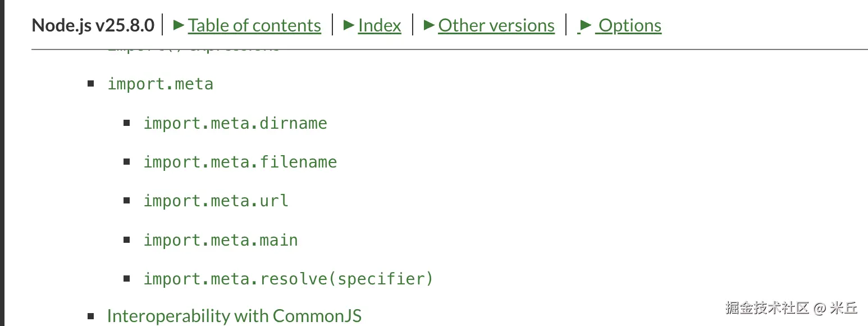Open the Index link in header
Image resolution: width=868 pixels, height=326 pixels.
tap(380, 25)
